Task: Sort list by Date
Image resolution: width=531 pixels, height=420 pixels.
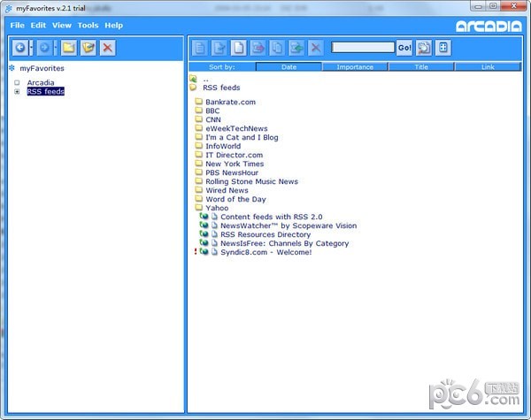Action: point(289,66)
